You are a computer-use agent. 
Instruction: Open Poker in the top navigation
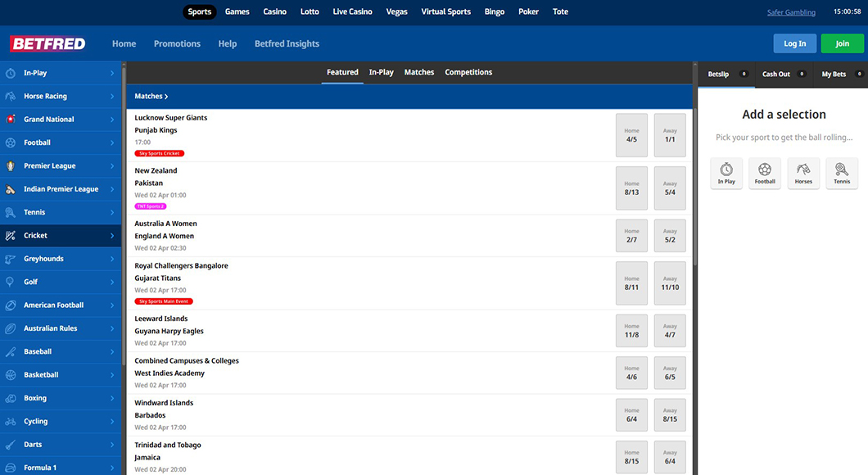click(528, 11)
